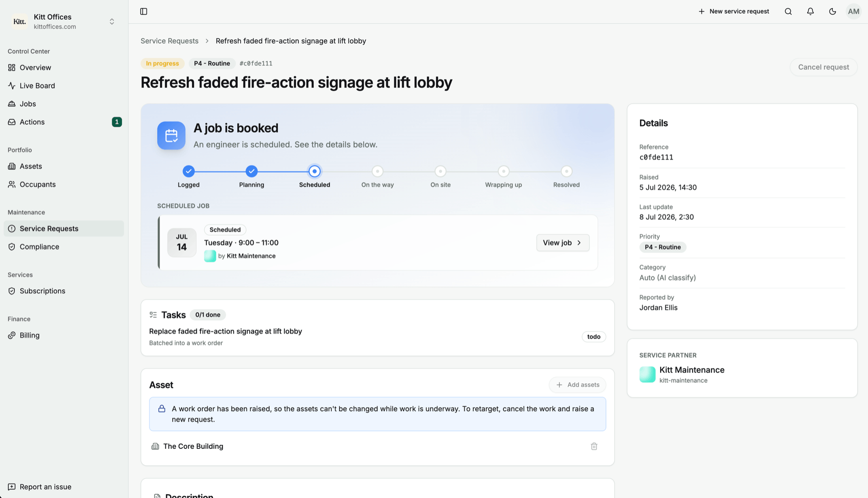
Task: Open notifications bell icon
Action: 810,12
